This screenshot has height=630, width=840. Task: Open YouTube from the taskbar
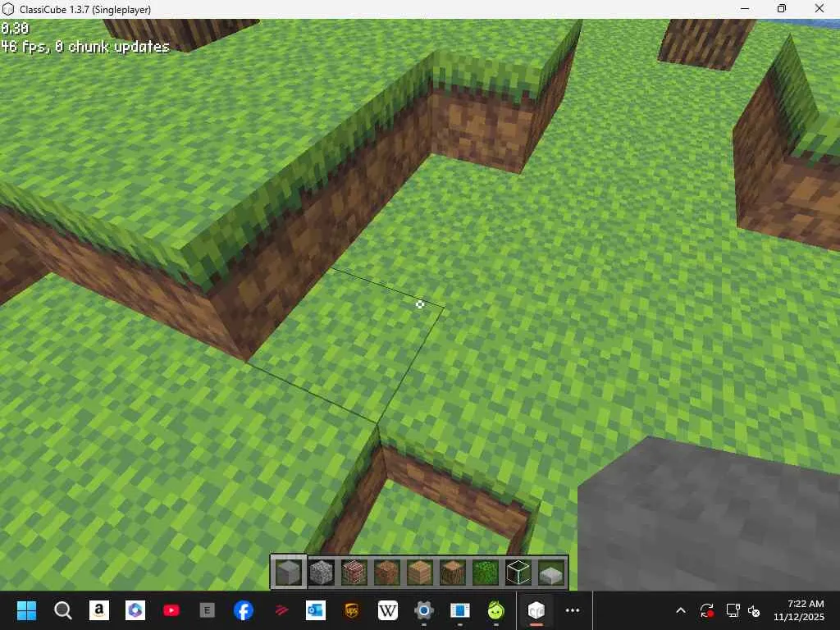click(171, 610)
